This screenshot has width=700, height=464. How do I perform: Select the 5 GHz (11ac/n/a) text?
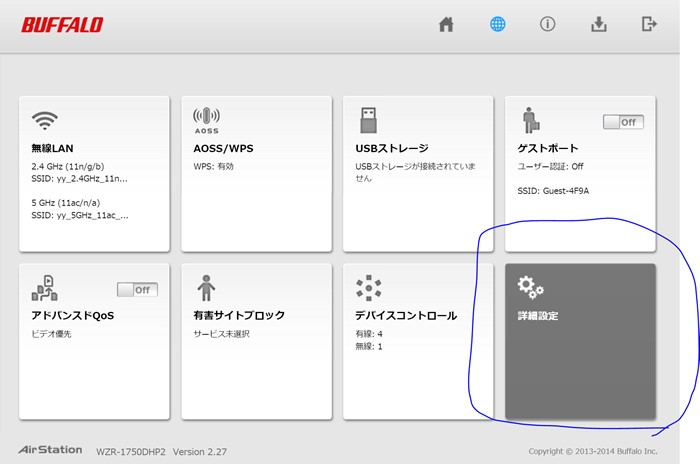pyautogui.click(x=66, y=203)
